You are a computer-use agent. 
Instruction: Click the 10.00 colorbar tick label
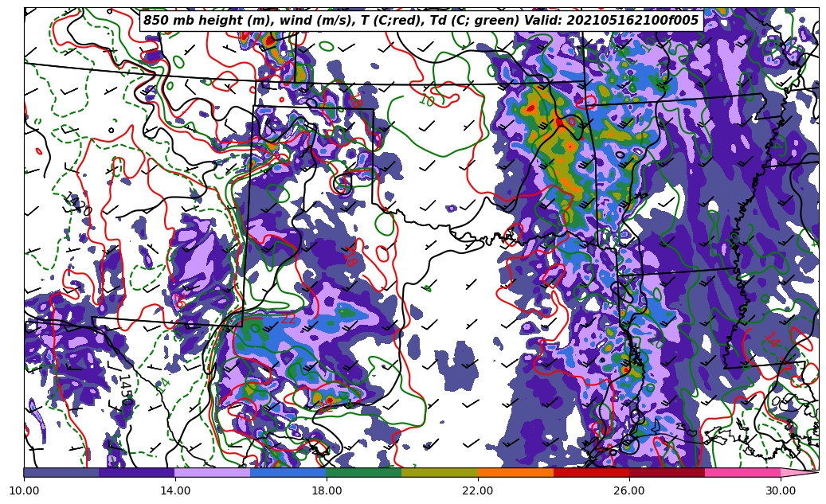(24, 490)
